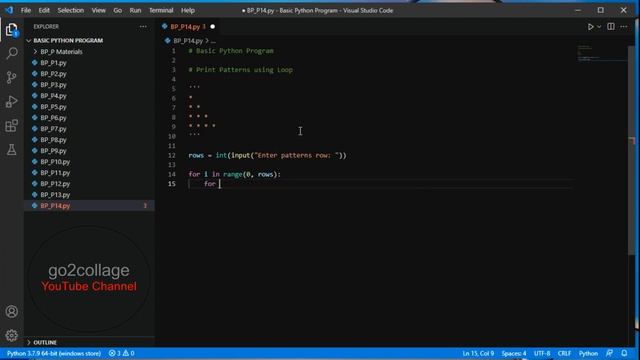Change indentation via Spaces: 4
Screen dimensions: 640x360
514,353
